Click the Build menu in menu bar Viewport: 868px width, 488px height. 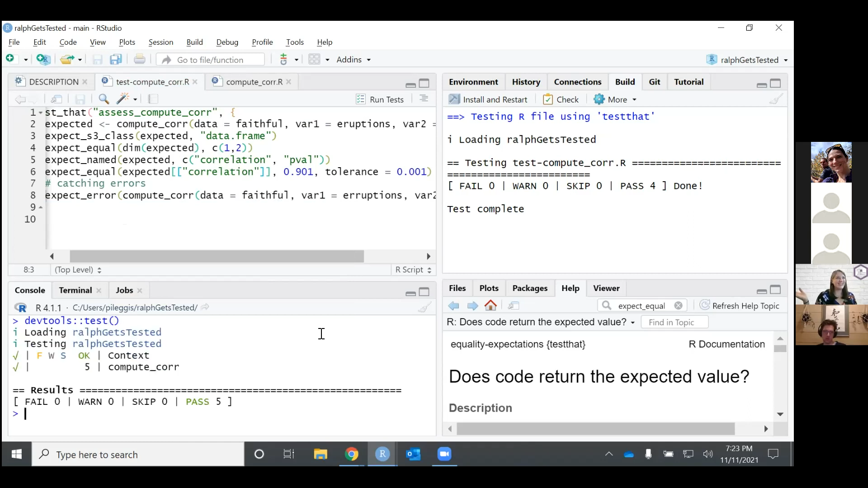click(x=194, y=42)
